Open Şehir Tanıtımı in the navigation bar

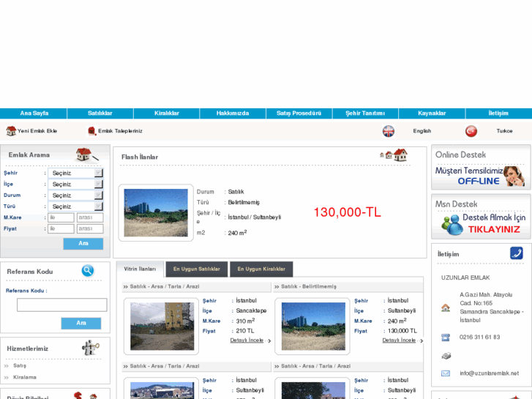[x=365, y=113]
